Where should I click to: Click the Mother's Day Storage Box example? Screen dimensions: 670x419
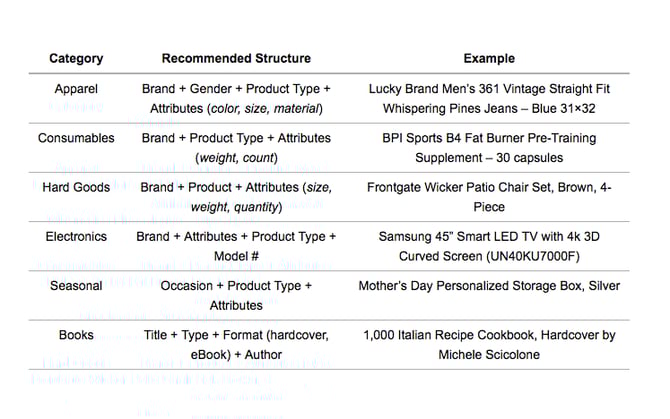pos(489,286)
